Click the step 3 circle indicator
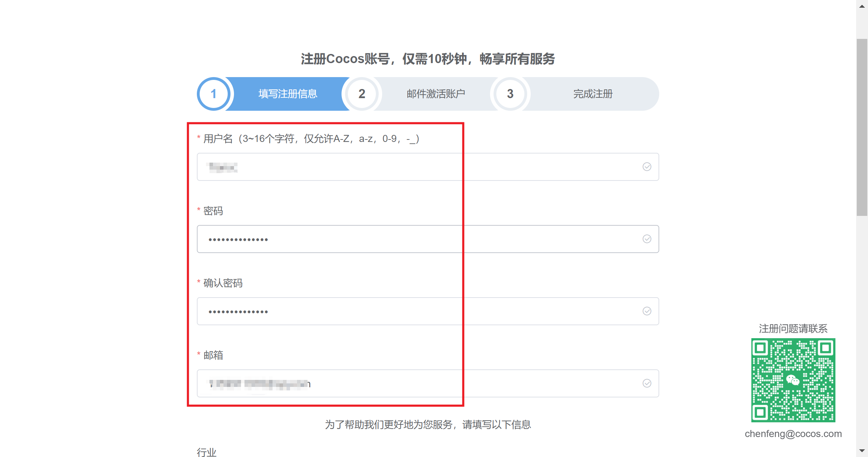This screenshot has height=457, width=868. point(510,94)
